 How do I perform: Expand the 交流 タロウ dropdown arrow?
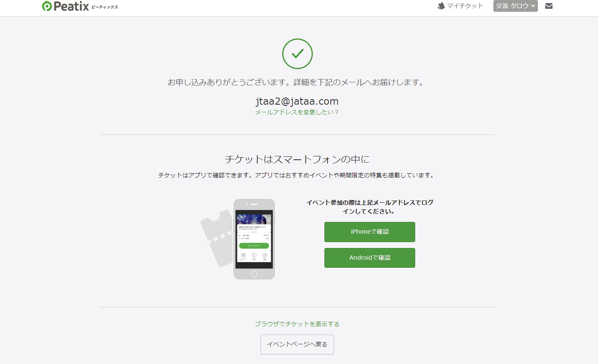533,6
